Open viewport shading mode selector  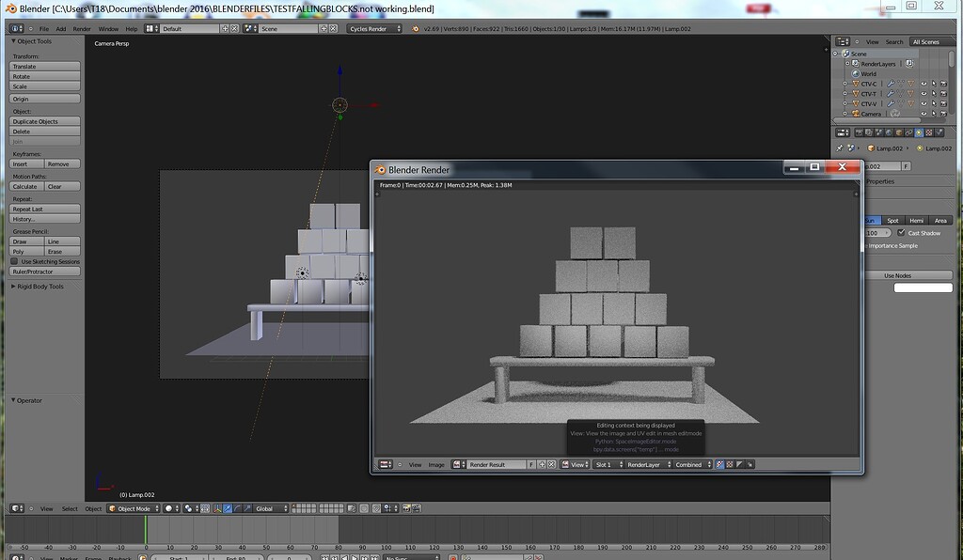coord(171,508)
